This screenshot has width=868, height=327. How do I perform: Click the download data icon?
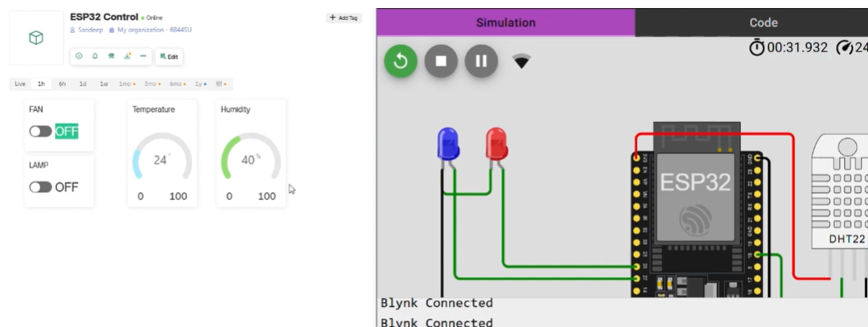pos(127,56)
